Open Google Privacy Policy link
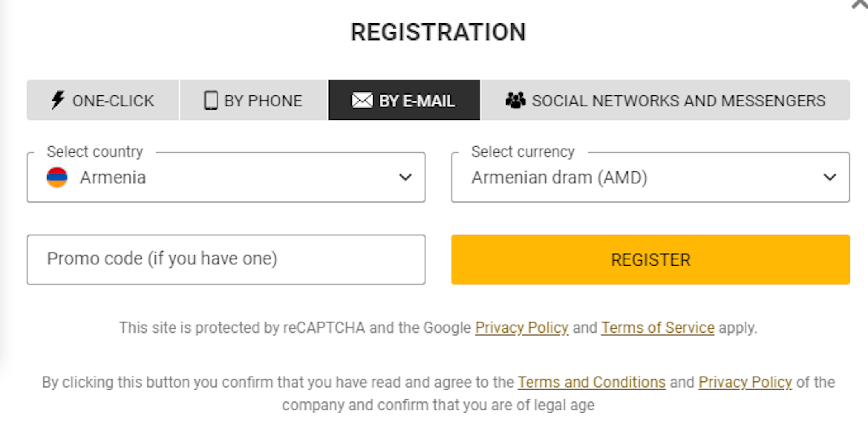868x442 pixels. point(522,328)
